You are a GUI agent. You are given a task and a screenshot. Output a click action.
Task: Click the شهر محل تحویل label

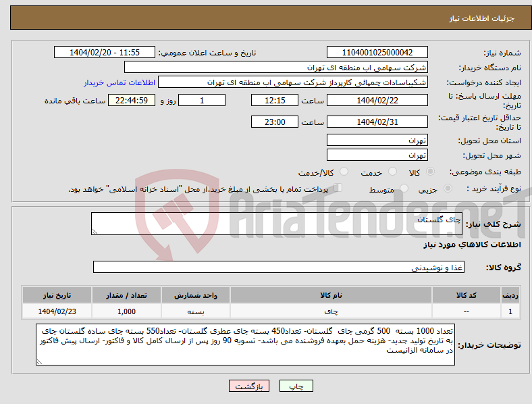click(492, 156)
